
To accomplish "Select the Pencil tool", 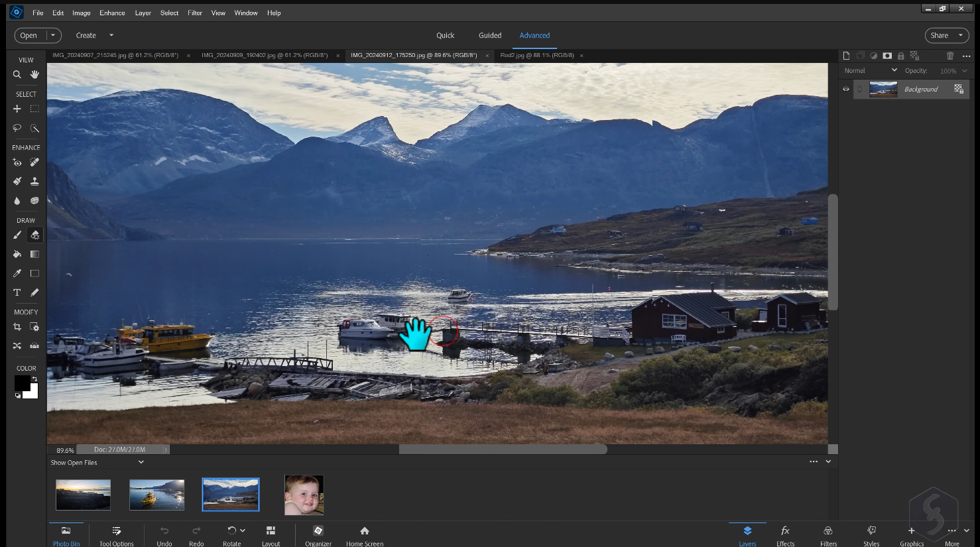I will click(34, 292).
